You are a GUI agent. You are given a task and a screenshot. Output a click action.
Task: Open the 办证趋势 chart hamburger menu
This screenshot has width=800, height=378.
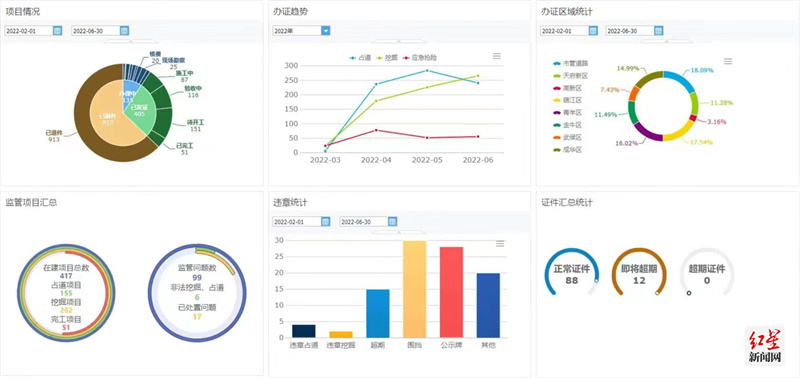(497, 56)
